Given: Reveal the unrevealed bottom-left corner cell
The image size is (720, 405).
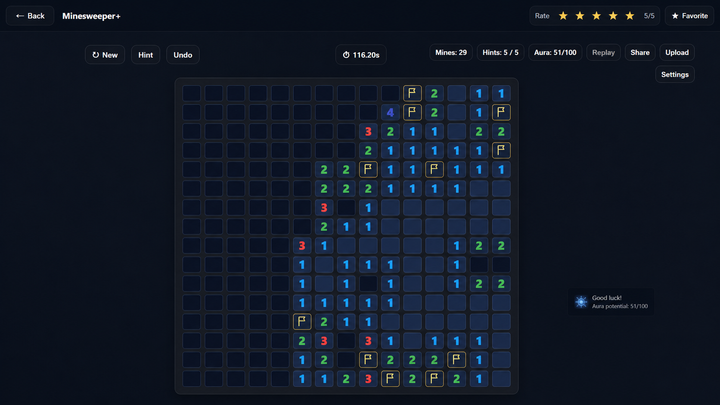Looking at the screenshot, I should coord(191,379).
